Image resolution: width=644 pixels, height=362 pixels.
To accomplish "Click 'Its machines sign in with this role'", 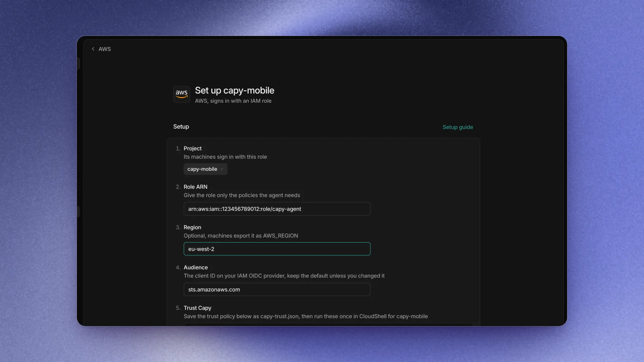I will [x=225, y=157].
